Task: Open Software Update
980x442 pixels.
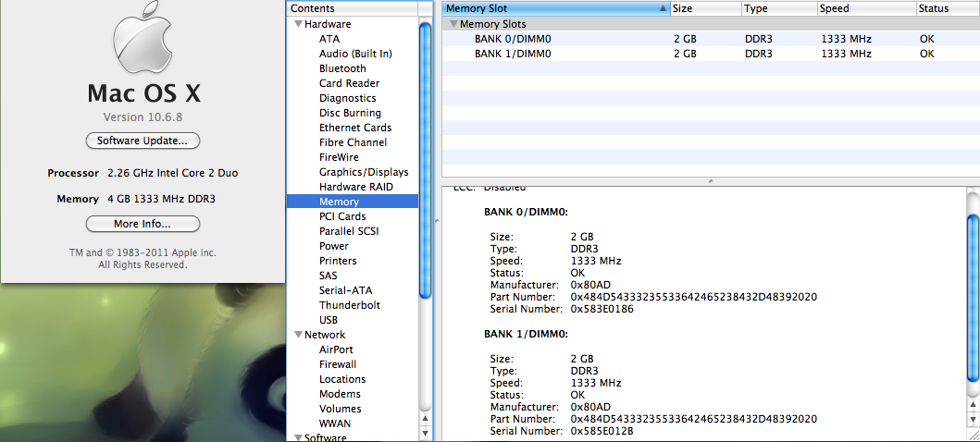Action: 143,141
